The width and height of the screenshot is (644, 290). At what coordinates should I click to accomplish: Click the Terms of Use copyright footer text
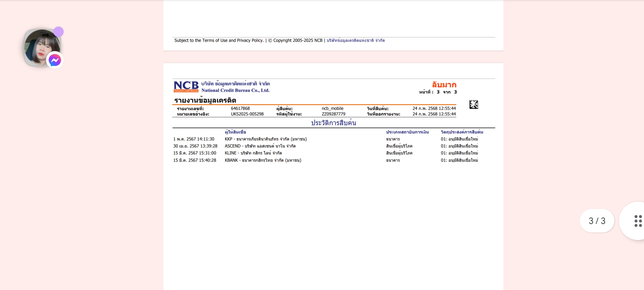[248, 40]
